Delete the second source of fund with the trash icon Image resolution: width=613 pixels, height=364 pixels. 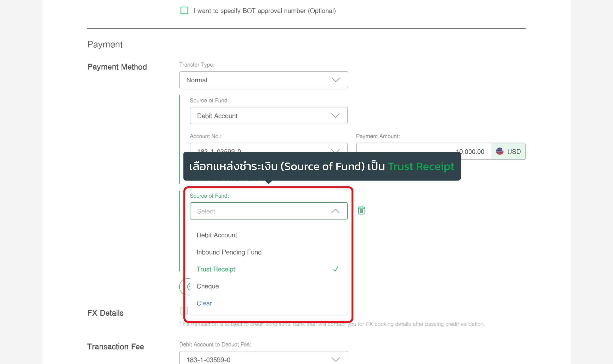361,210
